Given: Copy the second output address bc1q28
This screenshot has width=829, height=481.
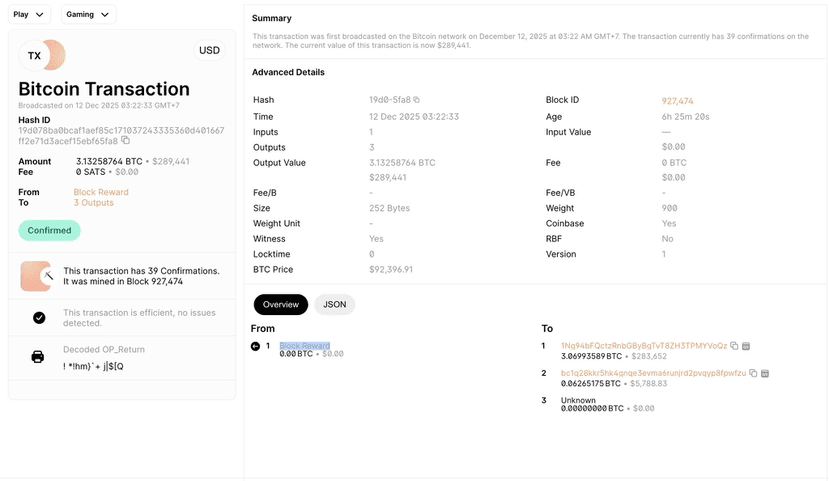Looking at the screenshot, I should pyautogui.click(x=753, y=373).
